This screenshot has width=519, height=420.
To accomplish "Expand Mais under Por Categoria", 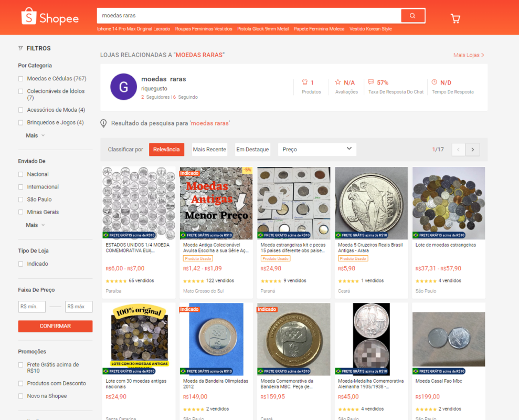I will [x=35, y=135].
